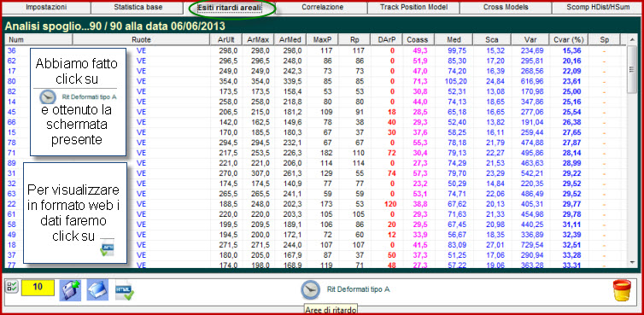Click the vertical scrollbar thumb of the table

[632, 69]
